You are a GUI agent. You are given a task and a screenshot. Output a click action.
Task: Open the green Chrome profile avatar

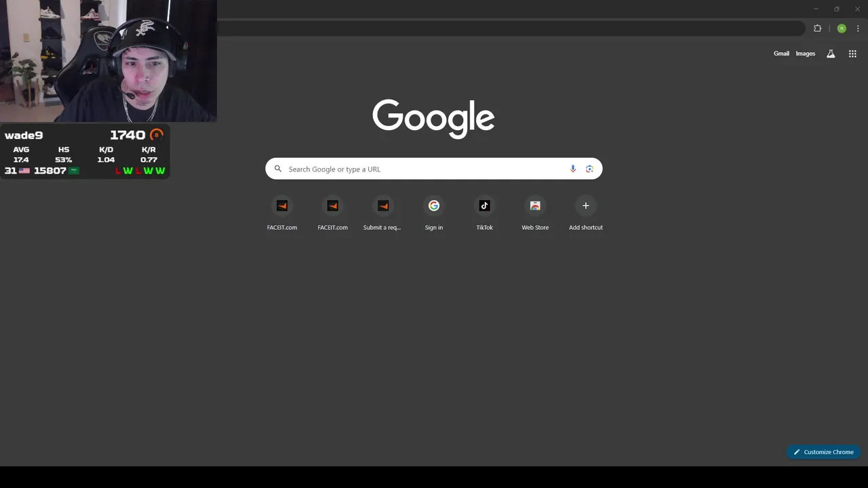tap(842, 28)
